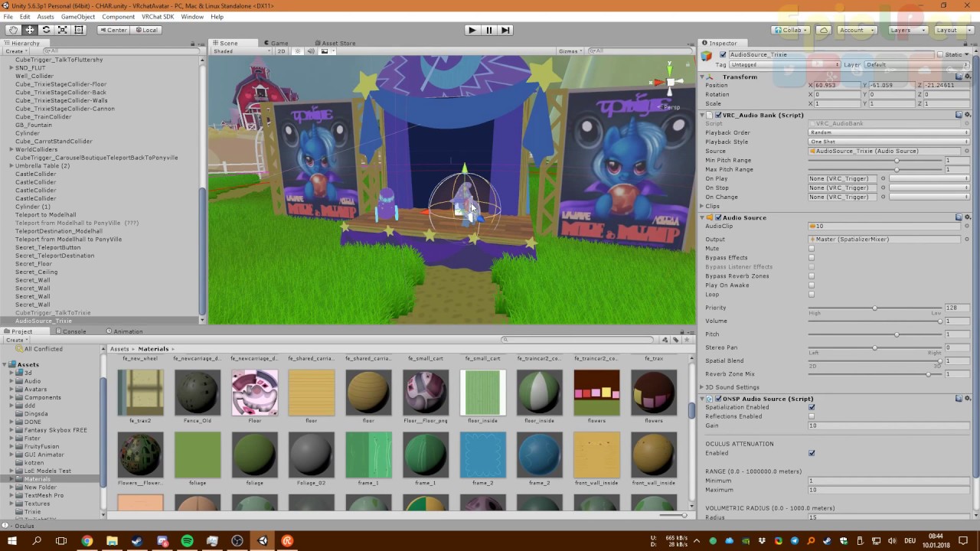Check the Mute option
The width and height of the screenshot is (980, 551).
pos(812,249)
